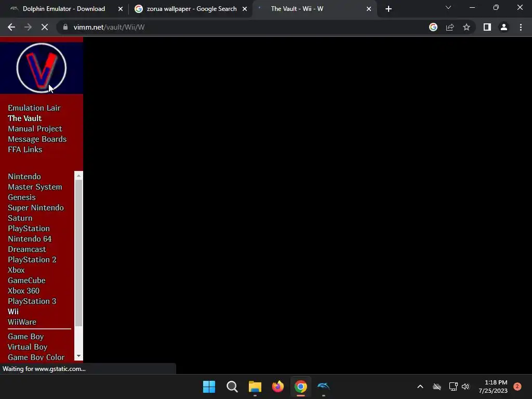The image size is (532, 399).
Task: Open the Emulation Lair link
Action: (34, 108)
